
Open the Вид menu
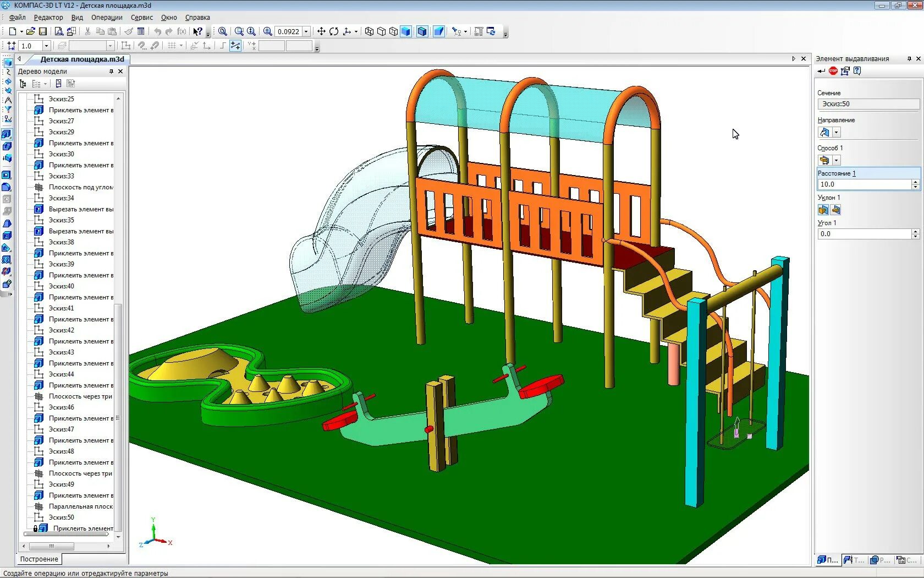click(x=77, y=18)
